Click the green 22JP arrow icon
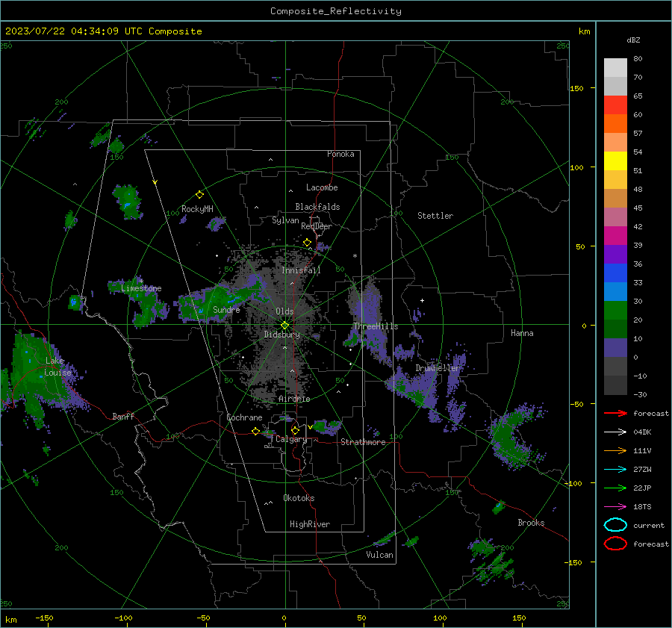The height and width of the screenshot is (628, 672). (615, 488)
